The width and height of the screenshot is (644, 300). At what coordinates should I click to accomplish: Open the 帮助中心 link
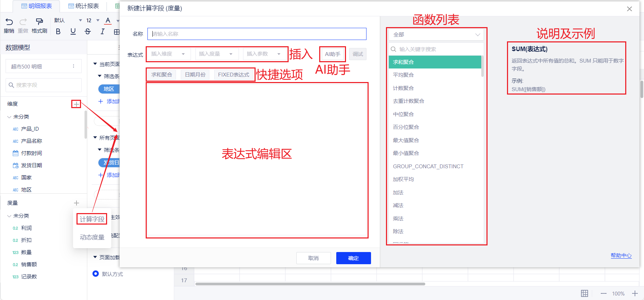[x=621, y=256]
